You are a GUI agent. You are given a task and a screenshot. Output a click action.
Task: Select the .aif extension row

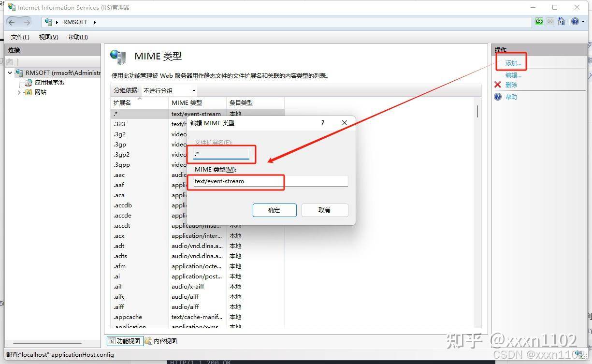[x=197, y=287]
